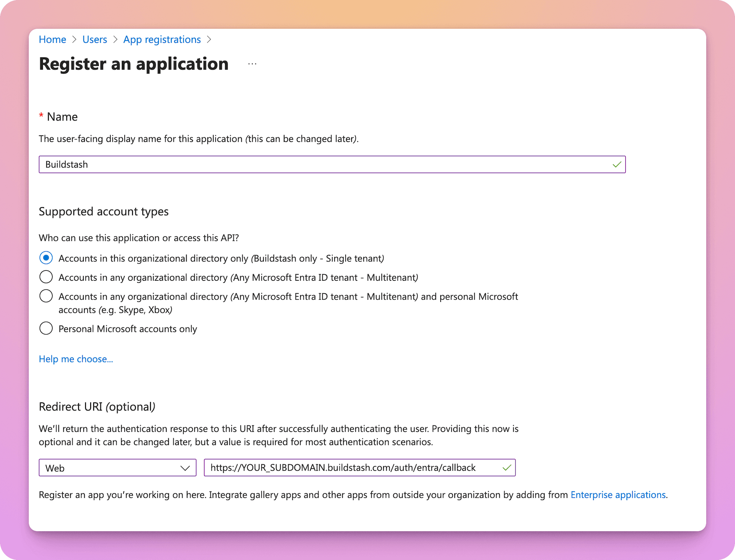The image size is (735, 560).
Task: Click the chevron after App registrations breadcrumb
Action: pos(210,39)
